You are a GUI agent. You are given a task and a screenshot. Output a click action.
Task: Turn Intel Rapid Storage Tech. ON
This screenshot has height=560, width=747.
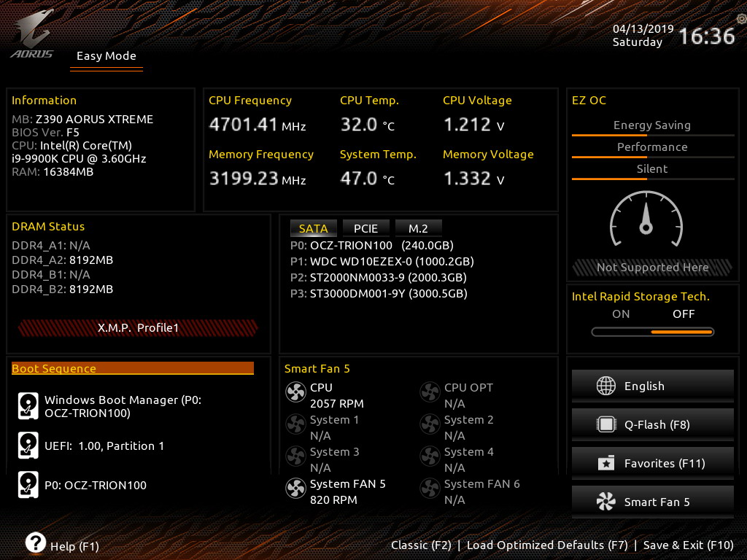621,314
